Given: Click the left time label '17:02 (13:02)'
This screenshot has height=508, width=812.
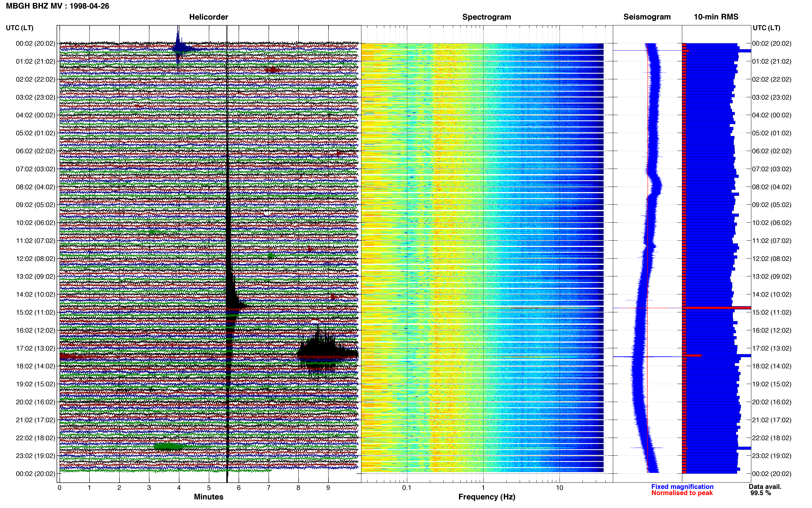Looking at the screenshot, I should tap(35, 348).
